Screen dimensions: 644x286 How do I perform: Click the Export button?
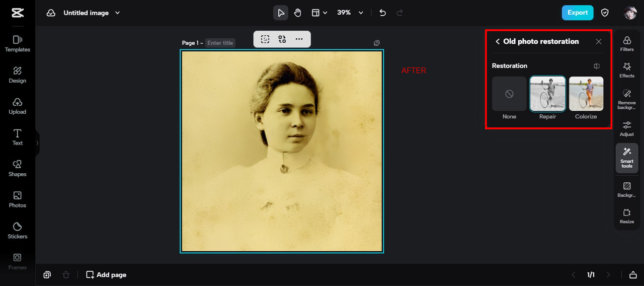pyautogui.click(x=578, y=13)
